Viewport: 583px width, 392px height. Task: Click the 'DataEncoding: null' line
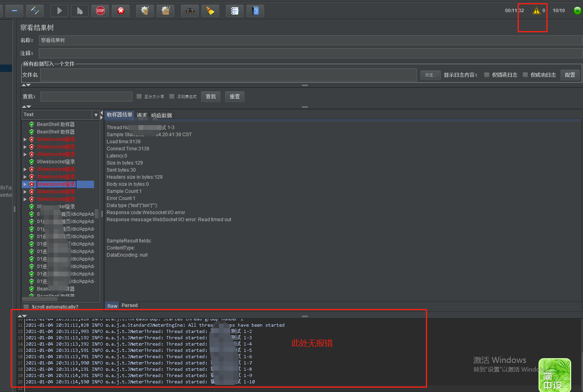click(x=127, y=255)
